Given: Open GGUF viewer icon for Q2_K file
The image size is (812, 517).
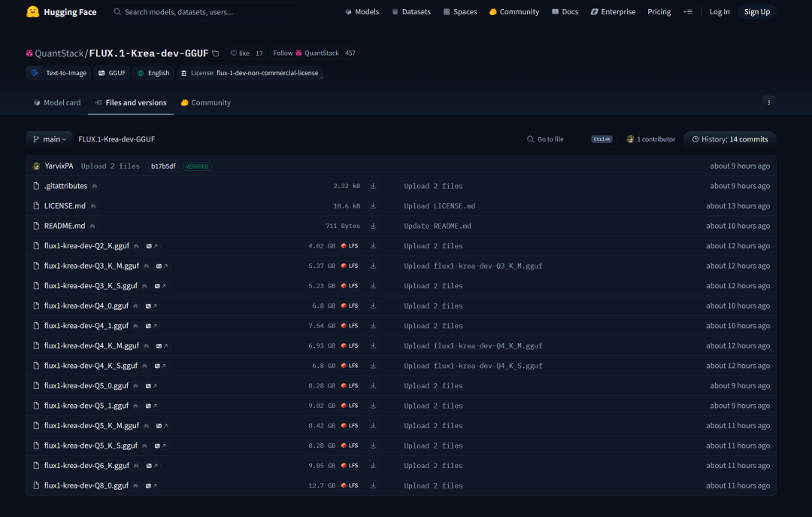Looking at the screenshot, I should (x=152, y=246).
